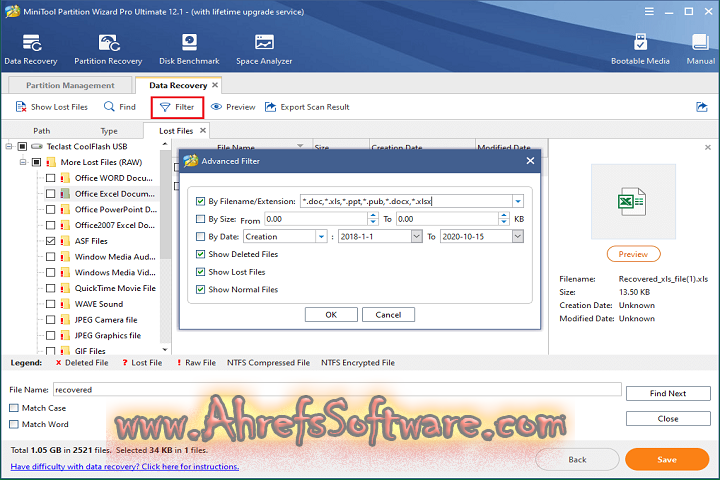The image size is (720, 480).
Task: Switch to the Type tab
Action: tap(109, 131)
